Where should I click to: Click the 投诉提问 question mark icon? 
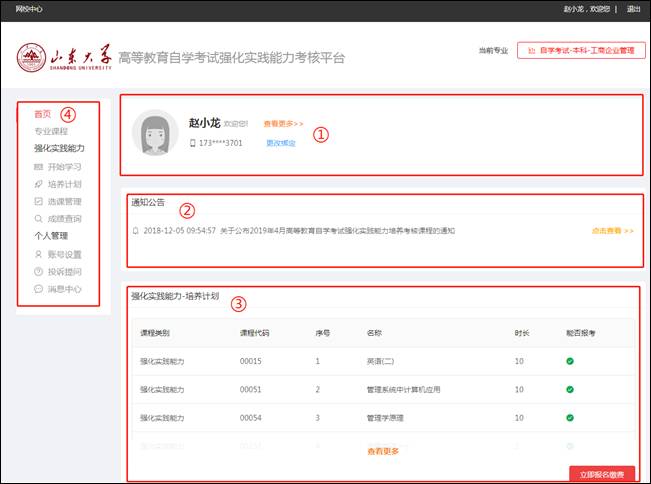(38, 272)
